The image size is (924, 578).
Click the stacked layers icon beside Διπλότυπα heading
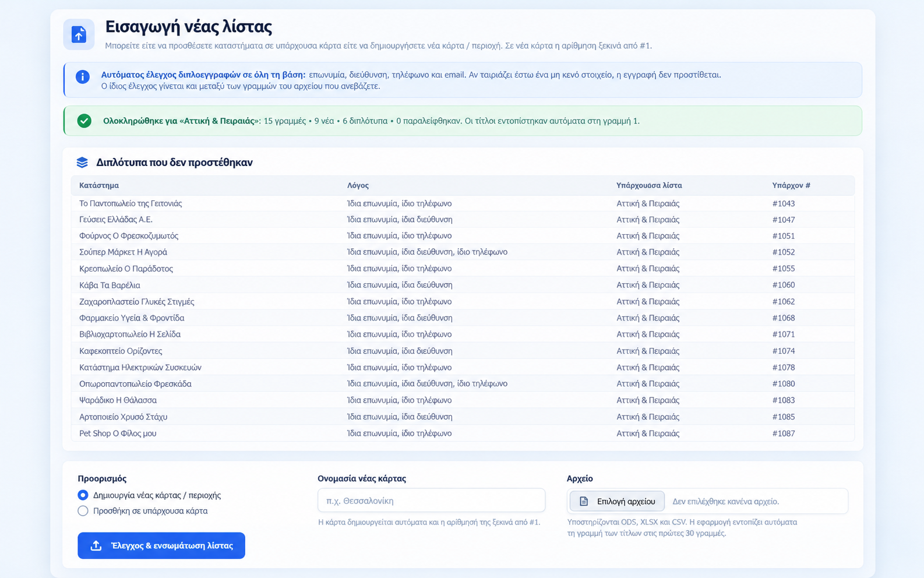[82, 163]
